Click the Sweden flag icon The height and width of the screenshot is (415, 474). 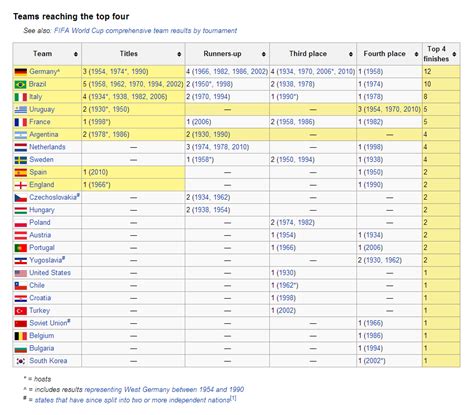21,160
